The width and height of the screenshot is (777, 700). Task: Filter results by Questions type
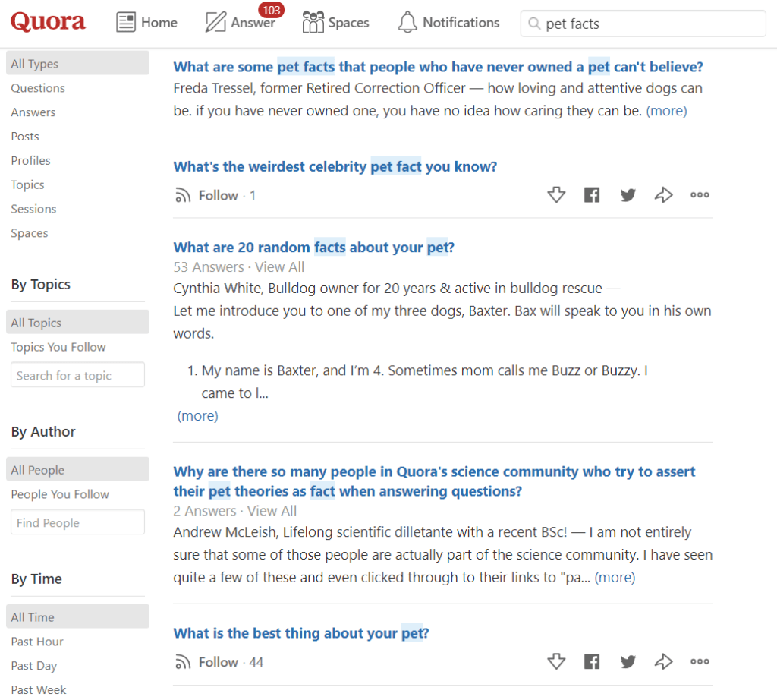pos(38,88)
